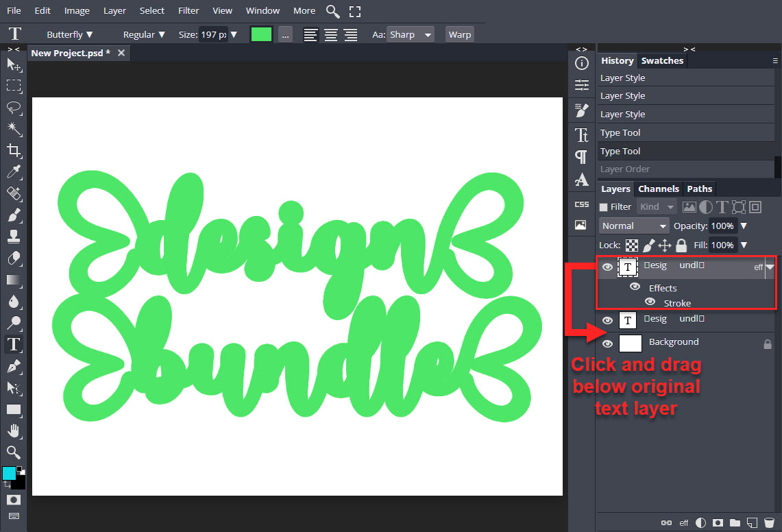Hide the top text layer with its eye
The width and height of the screenshot is (782, 532).
point(607,267)
